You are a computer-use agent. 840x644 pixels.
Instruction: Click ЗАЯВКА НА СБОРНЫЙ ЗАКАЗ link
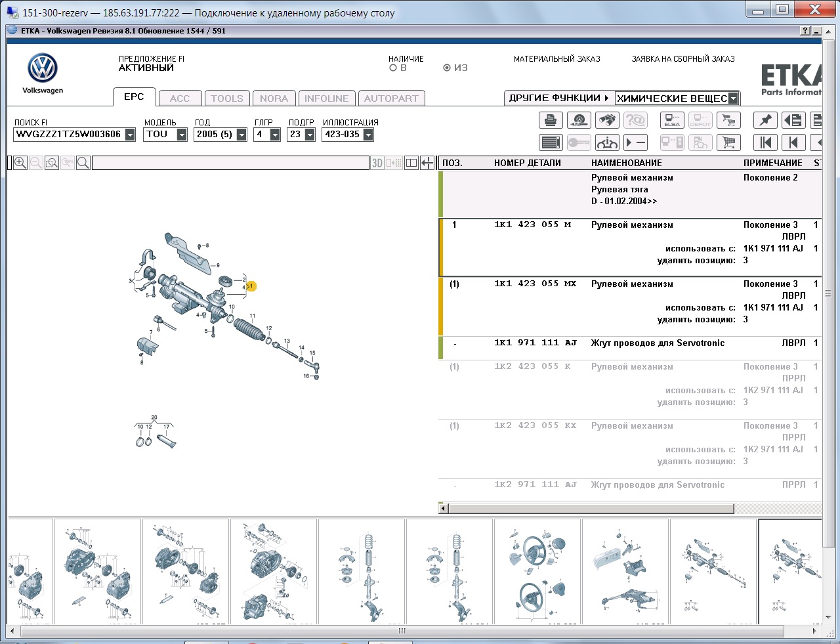coord(683,59)
